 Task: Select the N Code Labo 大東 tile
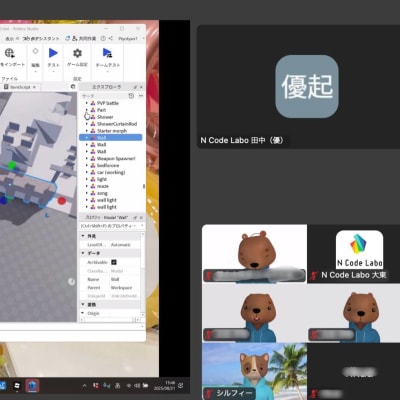(354, 254)
